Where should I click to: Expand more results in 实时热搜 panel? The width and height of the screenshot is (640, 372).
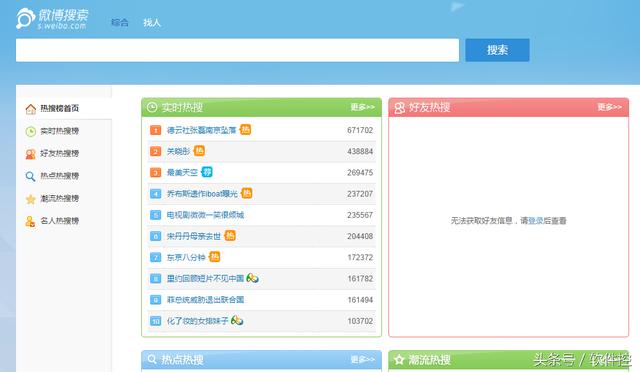tap(362, 107)
